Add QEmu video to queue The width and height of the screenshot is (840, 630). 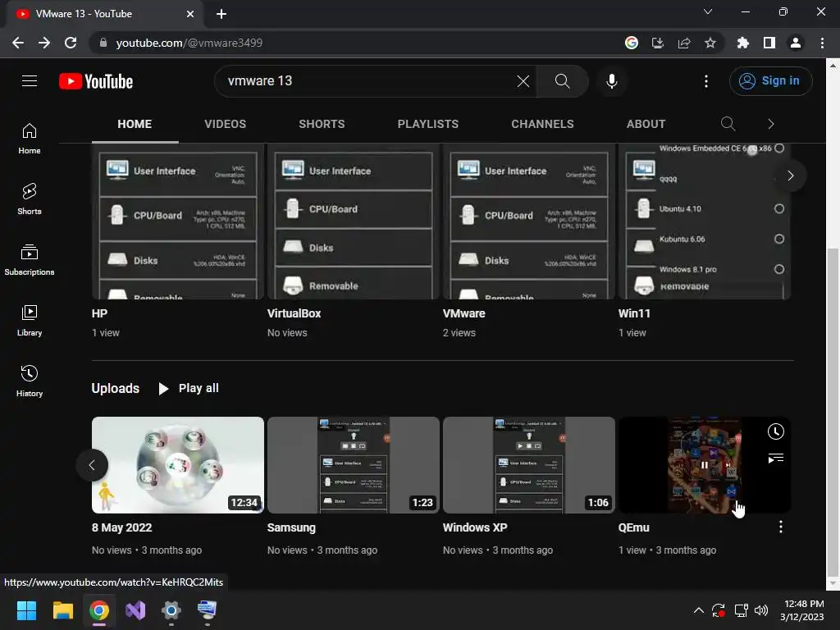[775, 458]
